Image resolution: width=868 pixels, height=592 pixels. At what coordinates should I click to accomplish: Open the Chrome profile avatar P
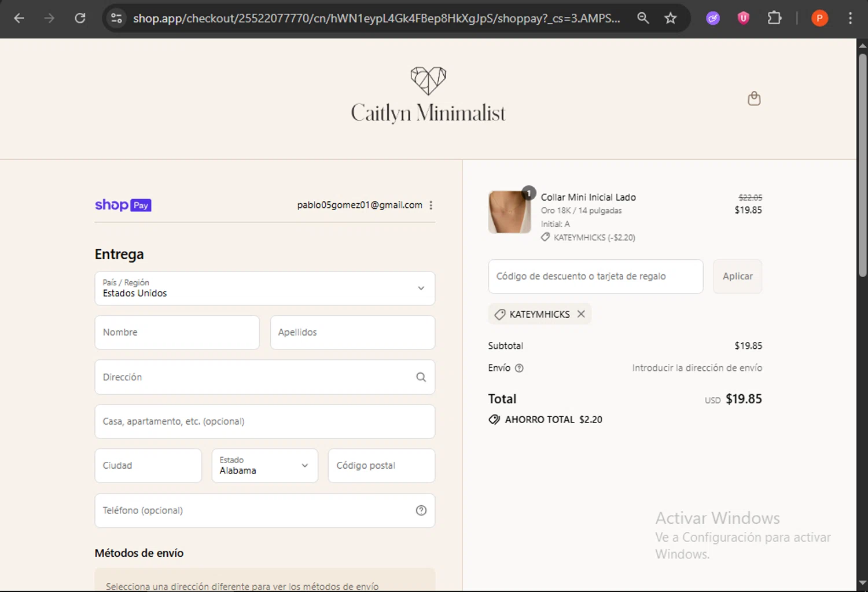[x=819, y=18]
